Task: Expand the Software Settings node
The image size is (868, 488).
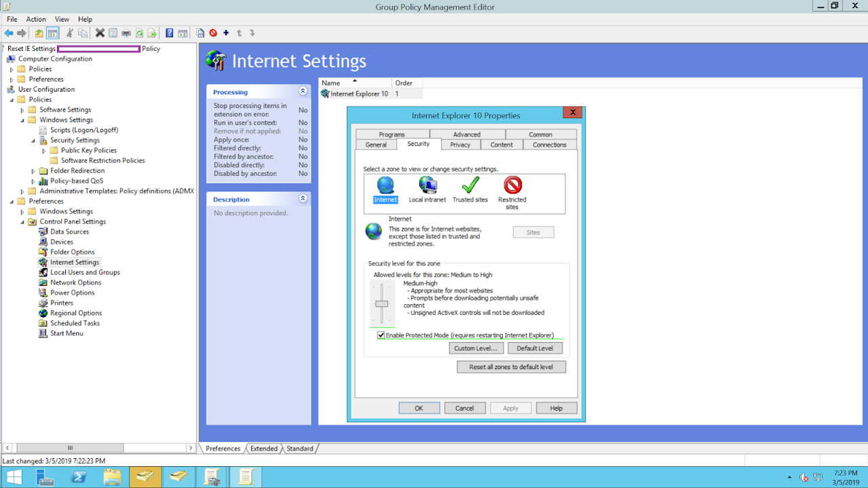Action: (22, 110)
